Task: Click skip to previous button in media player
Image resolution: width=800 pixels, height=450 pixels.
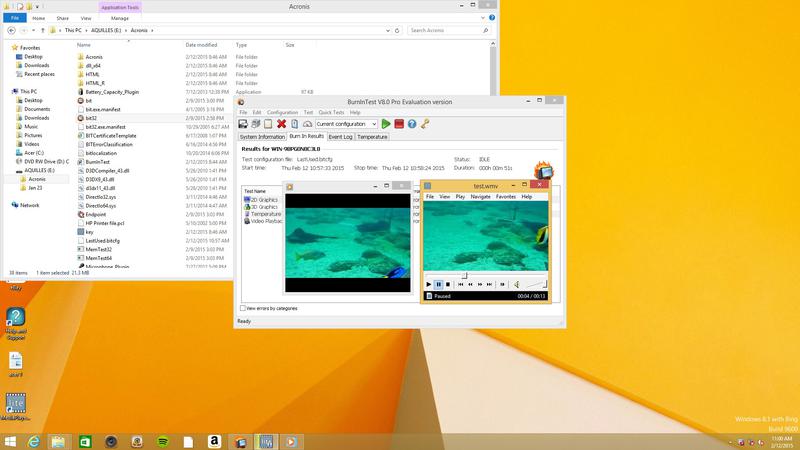Action: point(460,284)
